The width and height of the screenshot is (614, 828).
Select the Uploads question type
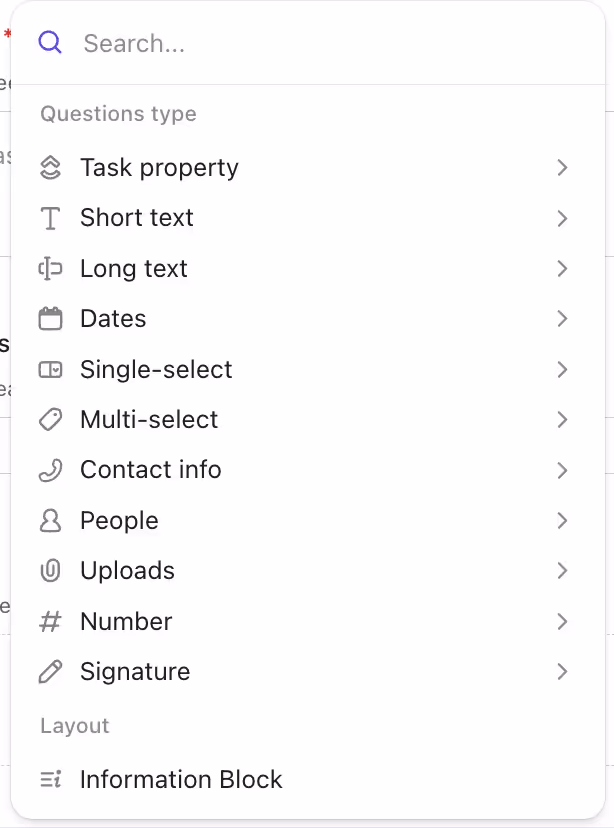[x=126, y=570]
